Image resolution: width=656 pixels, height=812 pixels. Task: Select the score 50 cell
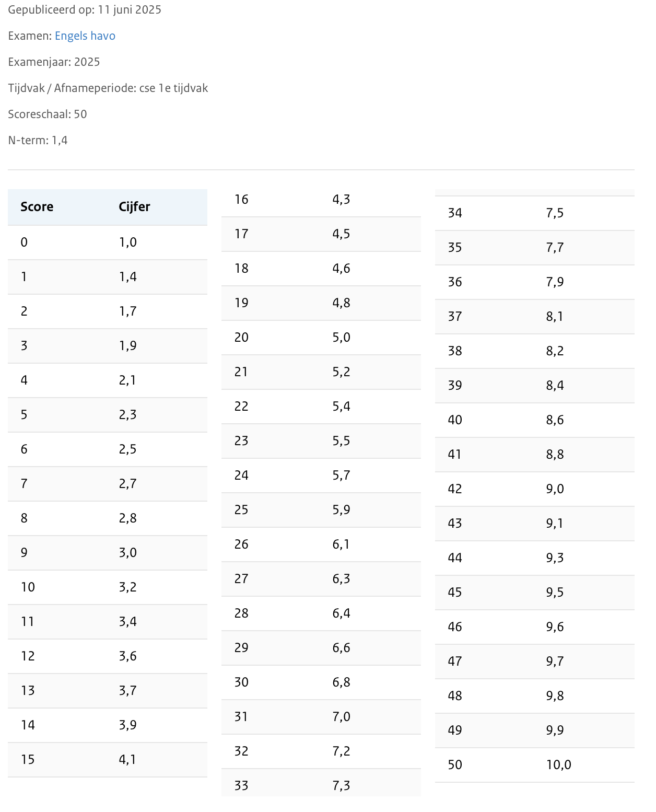pyautogui.click(x=455, y=765)
